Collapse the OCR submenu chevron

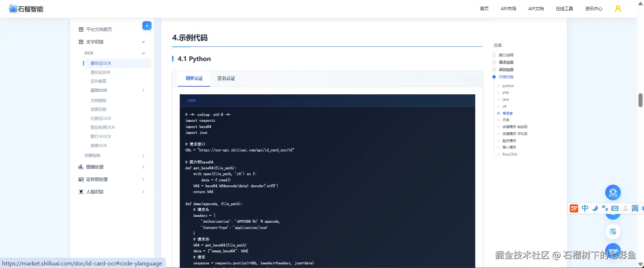pos(144,53)
